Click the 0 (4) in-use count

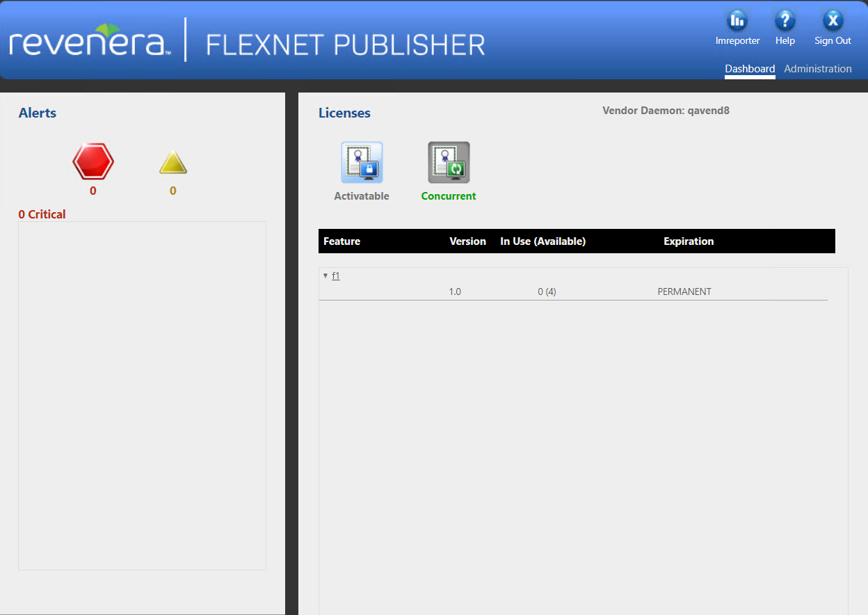click(x=547, y=291)
